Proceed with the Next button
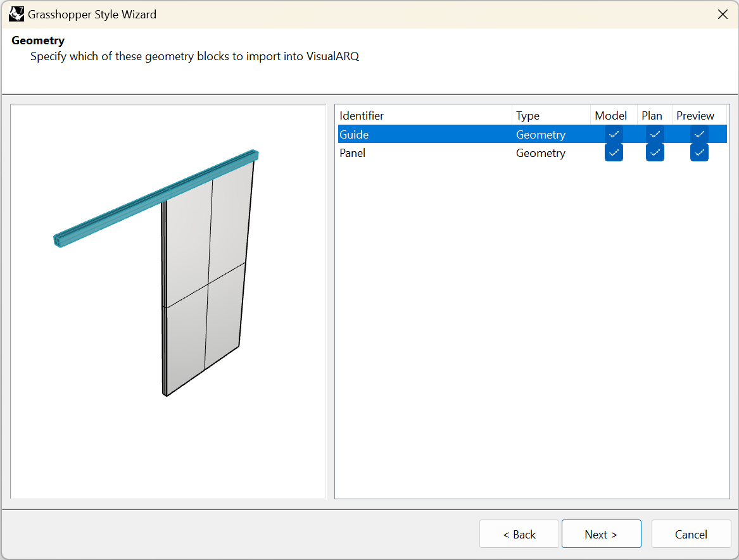This screenshot has height=560, width=739. point(601,534)
